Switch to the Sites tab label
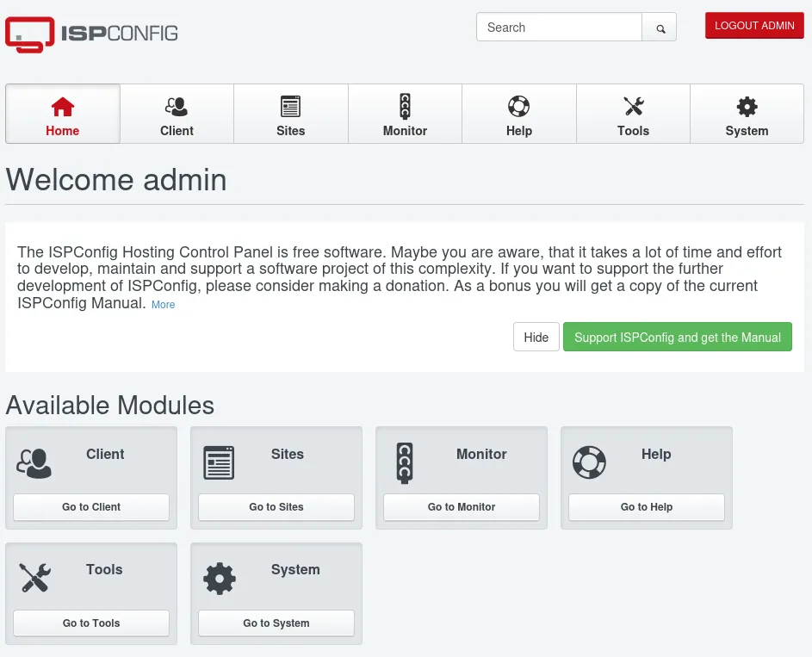Viewport: 812px width, 657px height. point(290,131)
